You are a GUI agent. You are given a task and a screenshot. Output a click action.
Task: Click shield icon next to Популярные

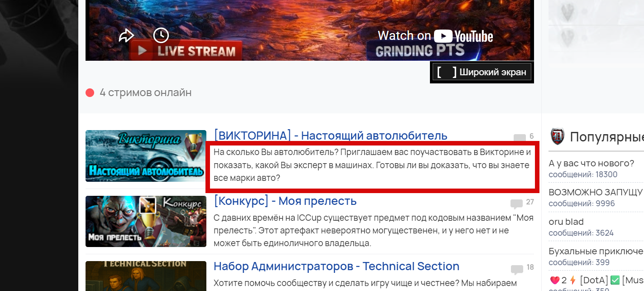click(x=558, y=136)
